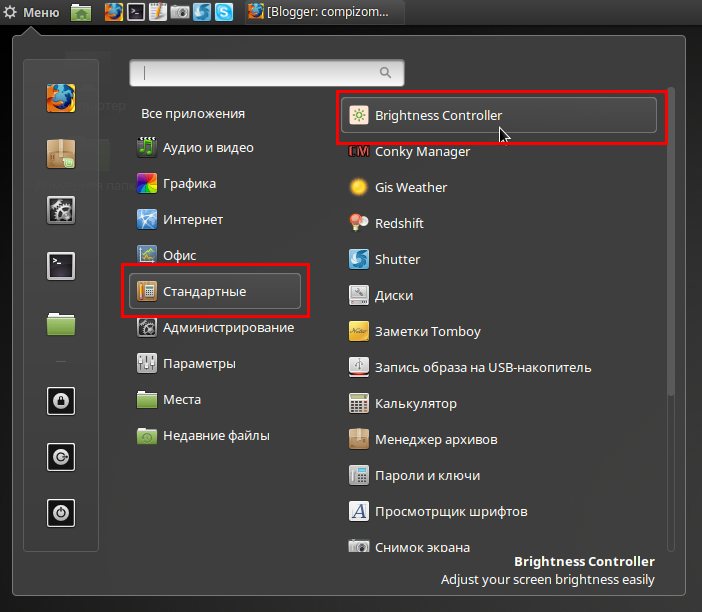Open Terminal from the panel launchers
Screen dimensions: 702x612
pos(136,12)
